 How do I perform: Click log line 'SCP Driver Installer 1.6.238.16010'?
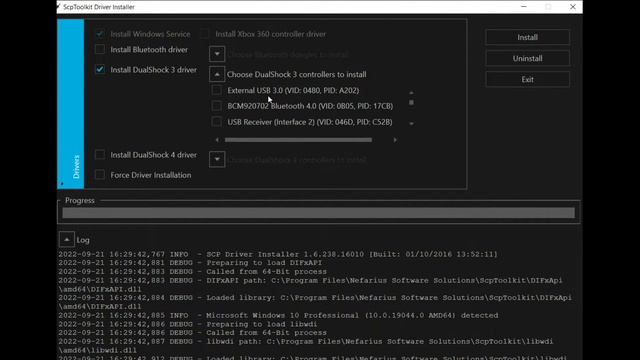click(278, 254)
